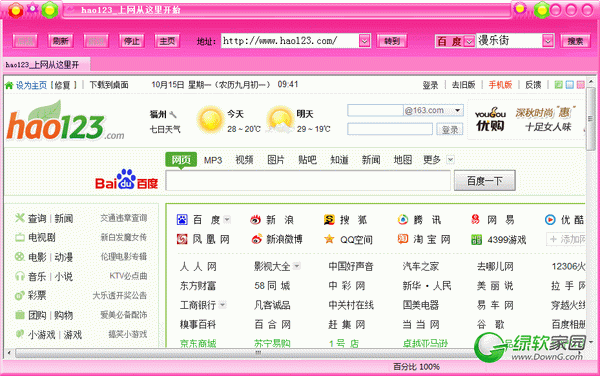
Task: Click the scissors icon beside 查询
Action: click(x=20, y=218)
